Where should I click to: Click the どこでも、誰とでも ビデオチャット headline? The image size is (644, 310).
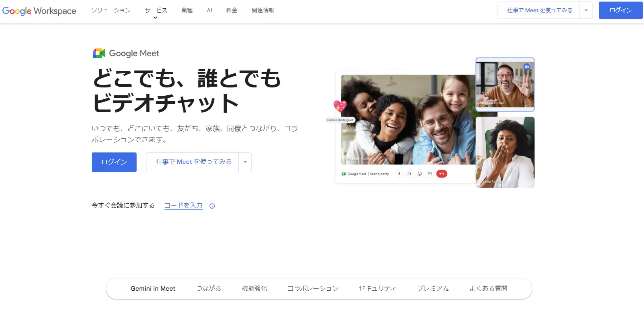click(x=187, y=91)
